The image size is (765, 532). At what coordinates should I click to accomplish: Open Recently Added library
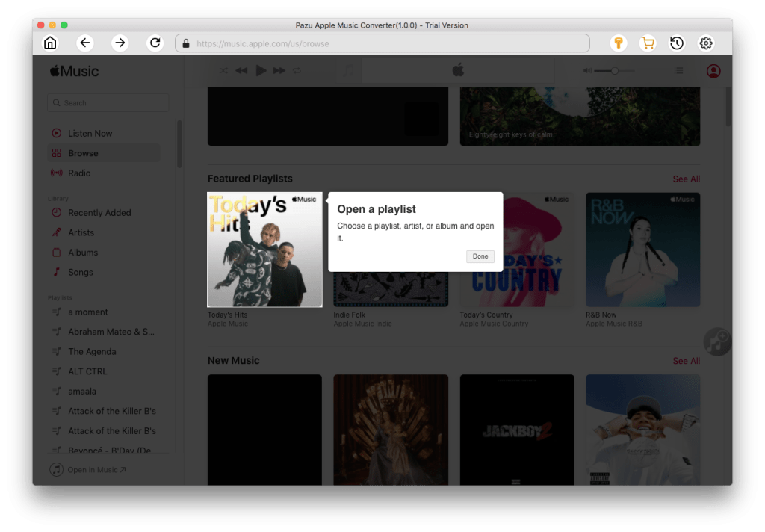coord(104,213)
